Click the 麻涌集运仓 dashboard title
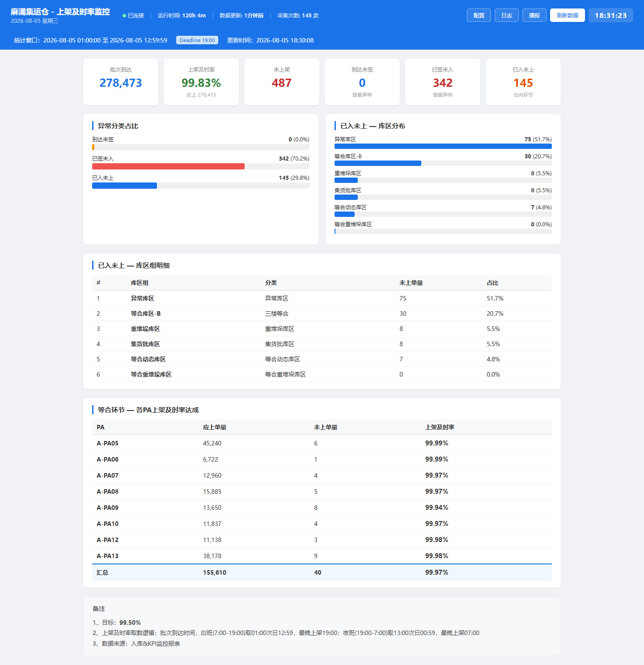 pos(60,12)
